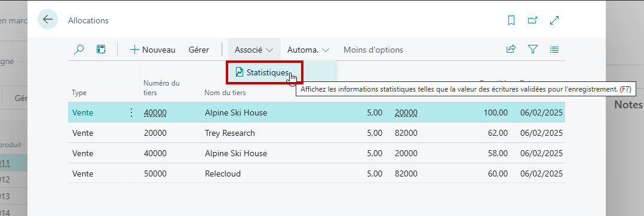Select the Relecloud row name
The height and width of the screenshot is (216, 644).
coord(223,174)
